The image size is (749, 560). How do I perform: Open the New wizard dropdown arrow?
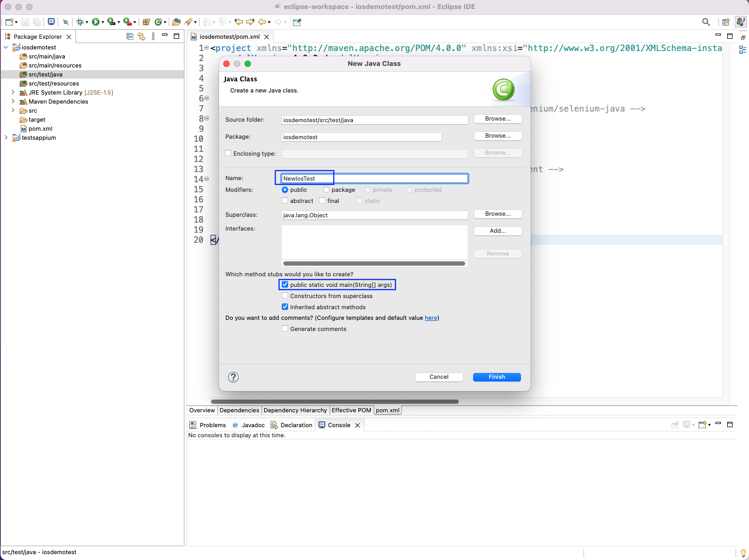(16, 22)
